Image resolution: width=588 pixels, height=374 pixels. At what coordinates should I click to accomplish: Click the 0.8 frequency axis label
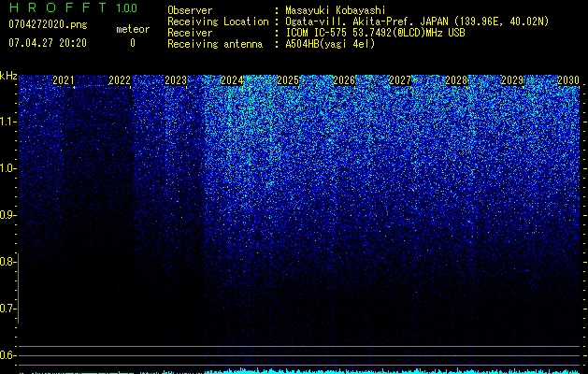pyautogui.click(x=7, y=262)
